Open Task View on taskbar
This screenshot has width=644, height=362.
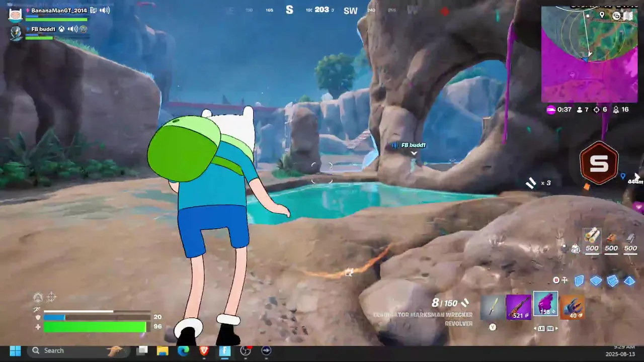[x=143, y=350]
